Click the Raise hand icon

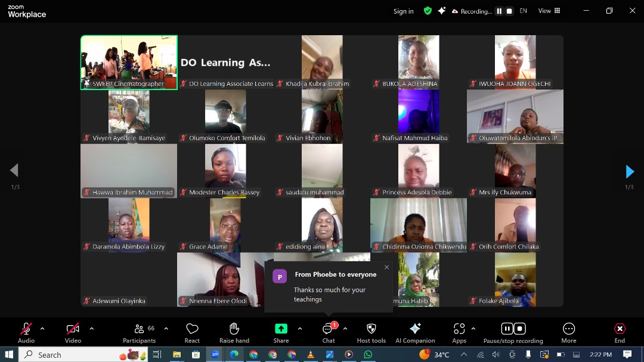point(234,329)
